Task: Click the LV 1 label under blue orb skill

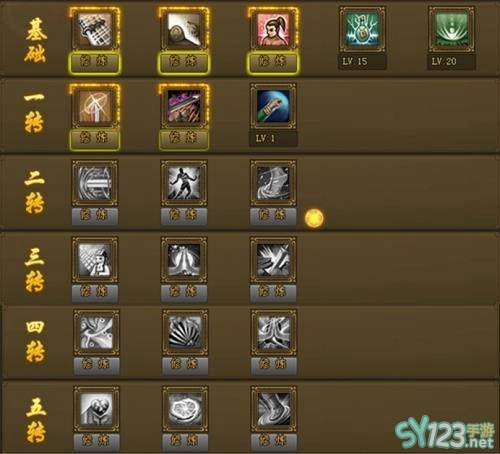Action: [x=273, y=138]
